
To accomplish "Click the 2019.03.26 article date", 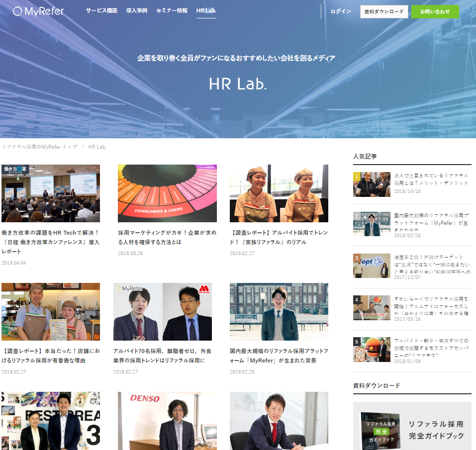I will click(130, 254).
